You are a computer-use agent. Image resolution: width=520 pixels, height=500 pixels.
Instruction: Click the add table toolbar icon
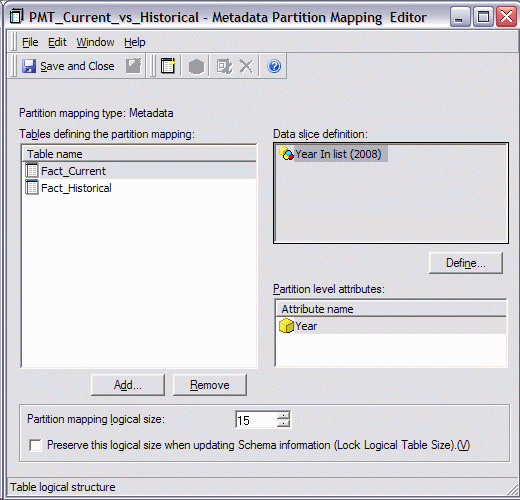[x=168, y=66]
